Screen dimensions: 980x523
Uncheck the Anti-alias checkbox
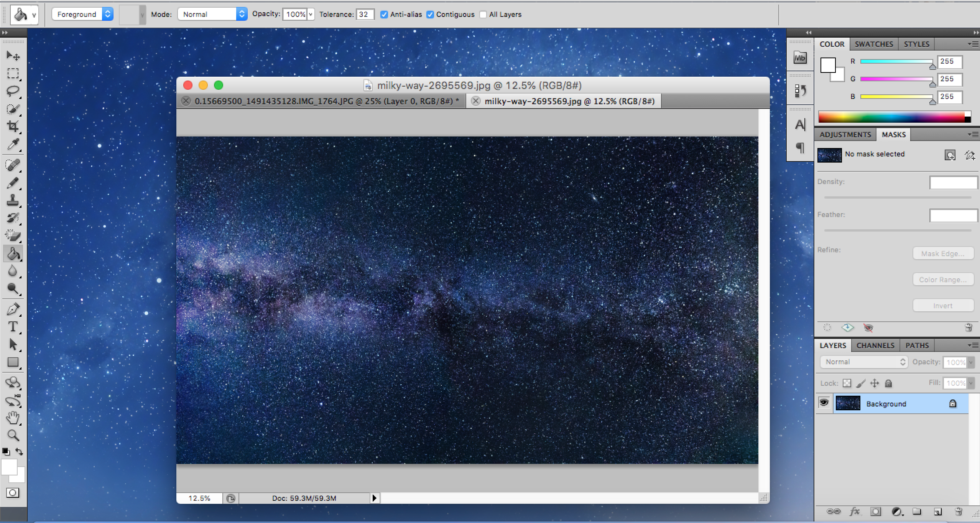click(384, 15)
